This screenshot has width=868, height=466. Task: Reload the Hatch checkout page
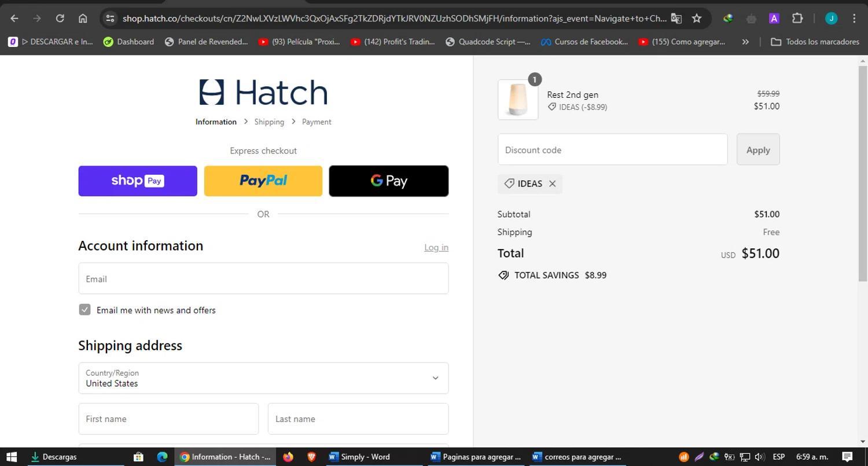point(60,19)
